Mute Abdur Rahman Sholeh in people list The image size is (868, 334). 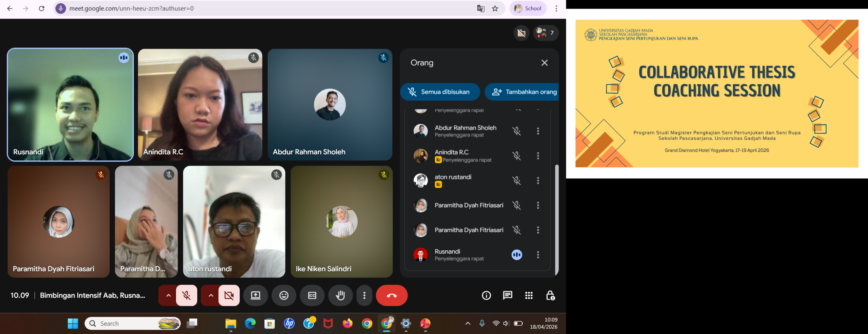pos(516,131)
